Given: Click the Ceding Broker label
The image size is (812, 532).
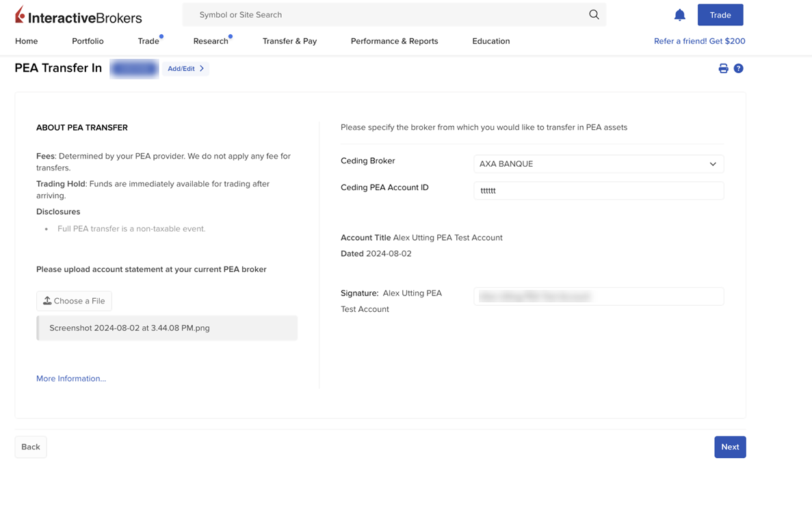Looking at the screenshot, I should click(367, 161).
